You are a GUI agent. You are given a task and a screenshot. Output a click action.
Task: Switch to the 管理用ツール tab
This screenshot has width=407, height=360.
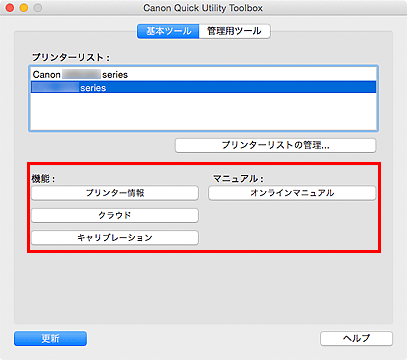click(x=234, y=31)
